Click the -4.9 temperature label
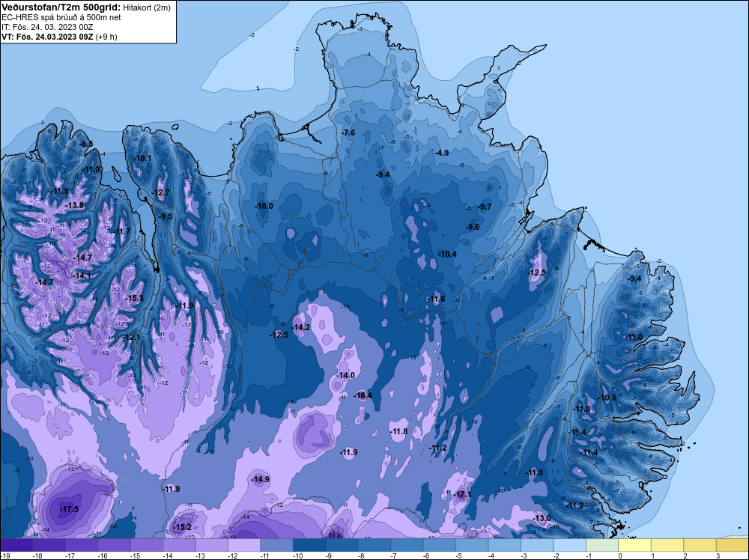This screenshot has height=560, width=749. [x=442, y=153]
